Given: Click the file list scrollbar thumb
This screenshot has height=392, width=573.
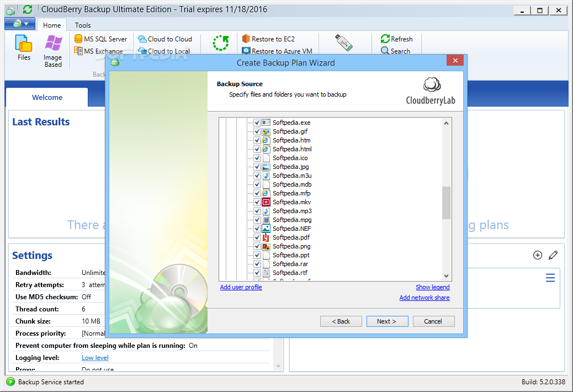Looking at the screenshot, I should pos(446,203).
